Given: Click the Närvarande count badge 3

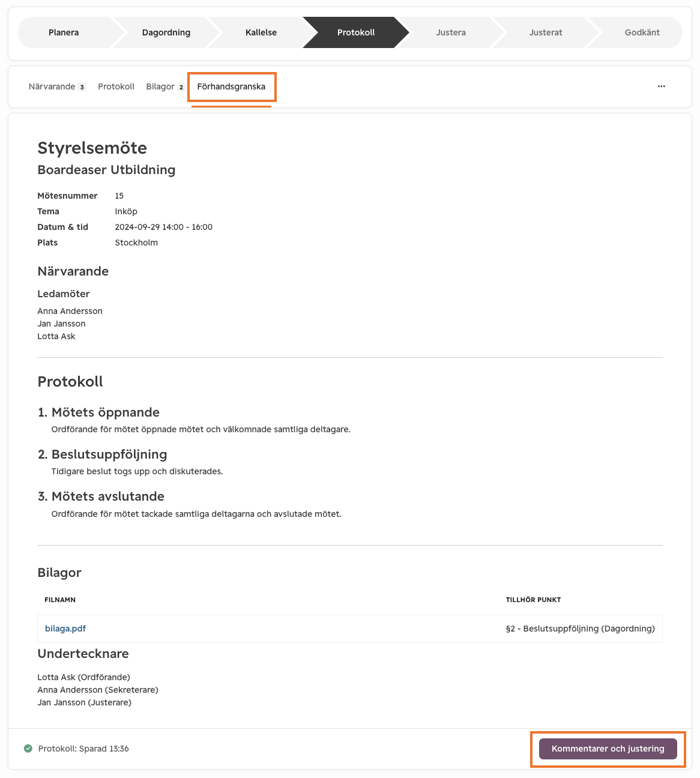Looking at the screenshot, I should 82,87.
